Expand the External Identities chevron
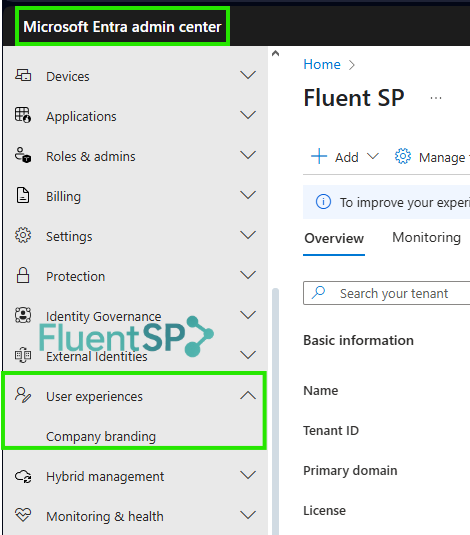Image resolution: width=470 pixels, height=535 pixels. (248, 355)
